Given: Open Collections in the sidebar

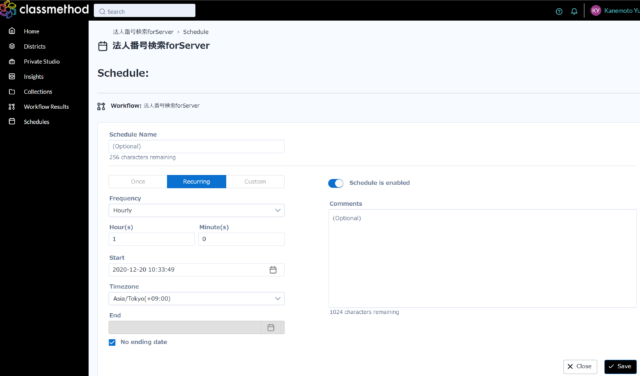Looking at the screenshot, I should coord(38,92).
